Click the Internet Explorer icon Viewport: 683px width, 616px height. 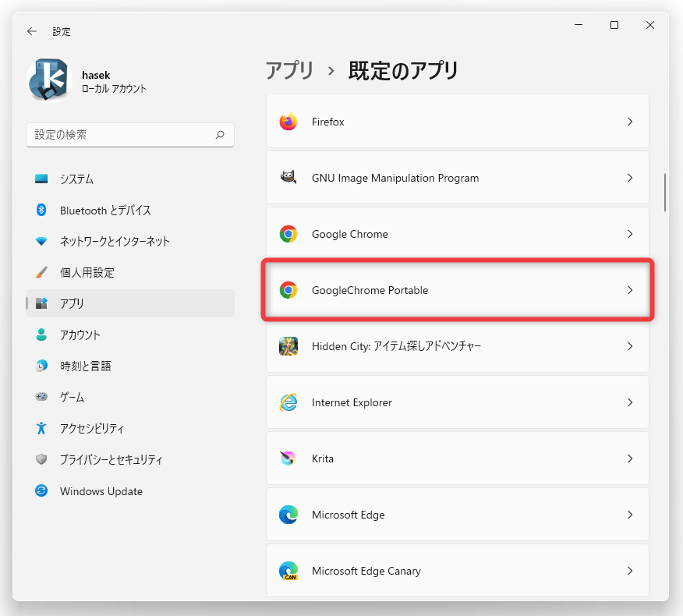click(288, 402)
